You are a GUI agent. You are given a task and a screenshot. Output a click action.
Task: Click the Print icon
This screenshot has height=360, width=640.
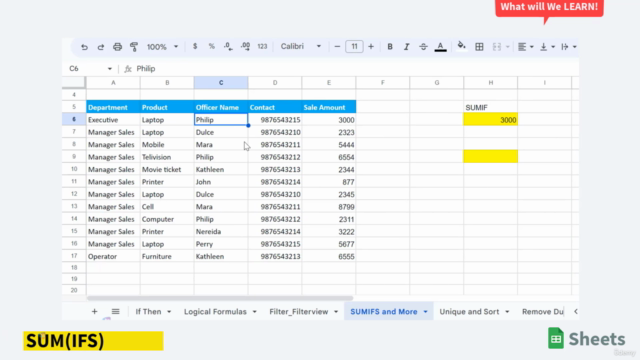tap(118, 47)
